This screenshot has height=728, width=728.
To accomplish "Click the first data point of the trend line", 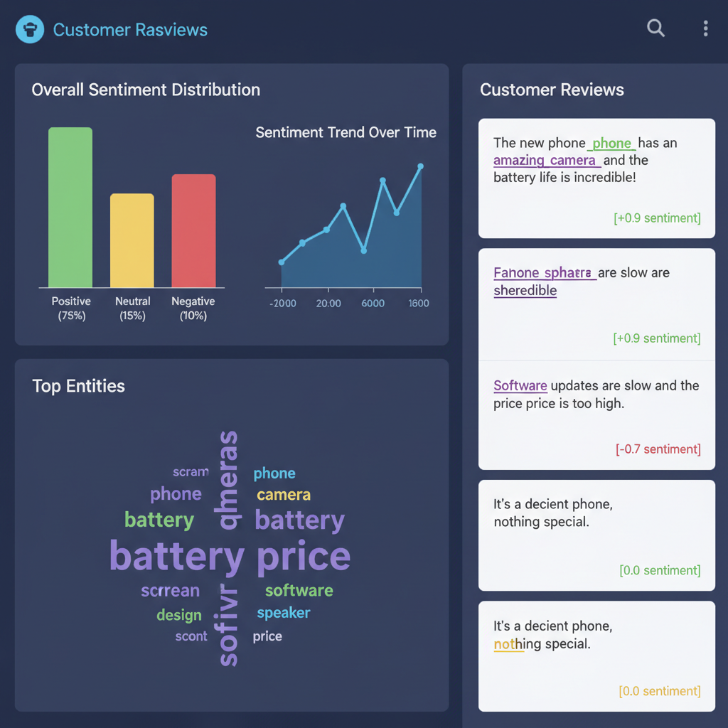I will (x=282, y=262).
